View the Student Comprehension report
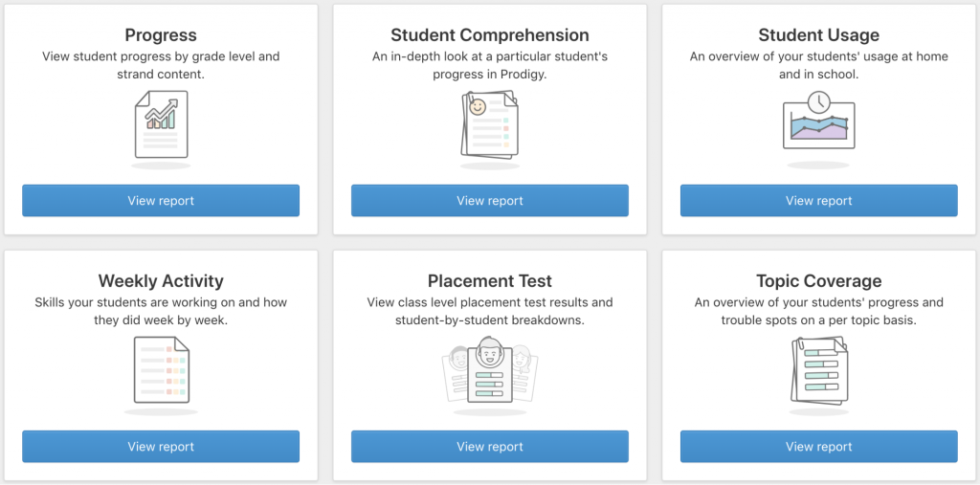Screen dimensions: 980x485 point(490,201)
